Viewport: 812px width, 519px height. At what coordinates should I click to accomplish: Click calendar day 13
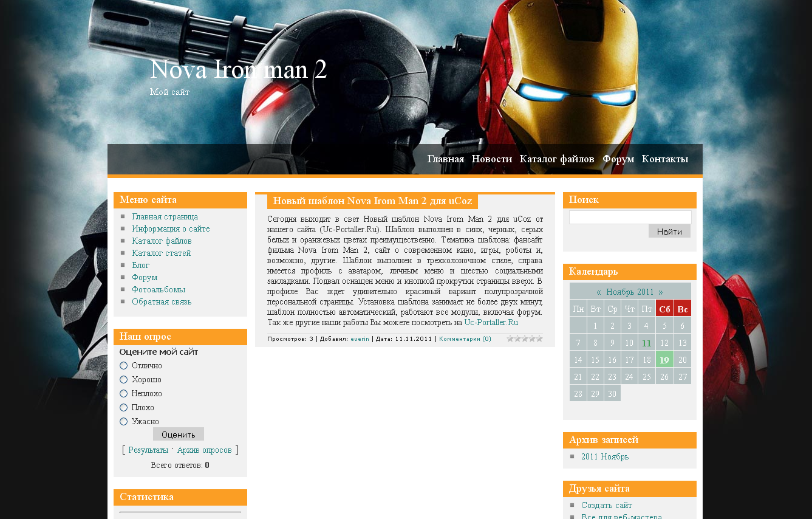coord(683,343)
